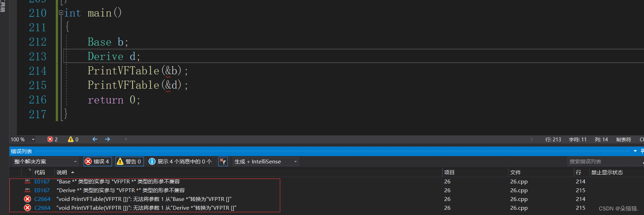Click the clear filter funnel icon
This screenshot has width=644, height=215.
(223, 161)
